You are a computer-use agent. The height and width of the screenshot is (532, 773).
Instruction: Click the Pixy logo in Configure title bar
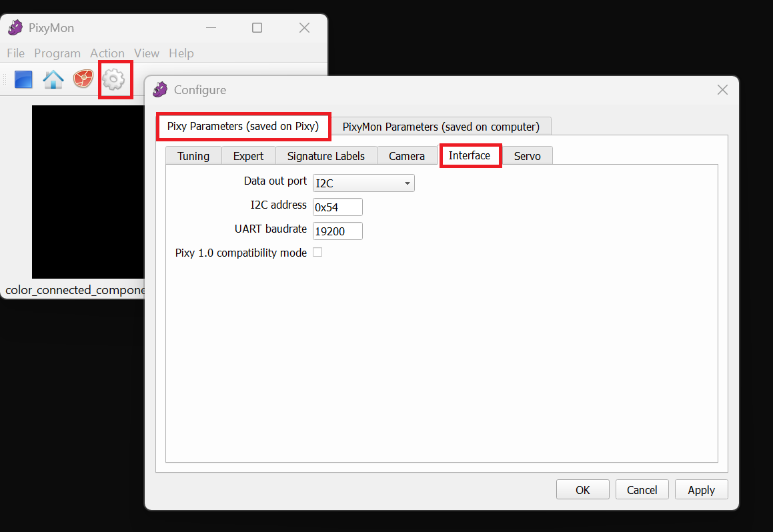click(x=160, y=89)
